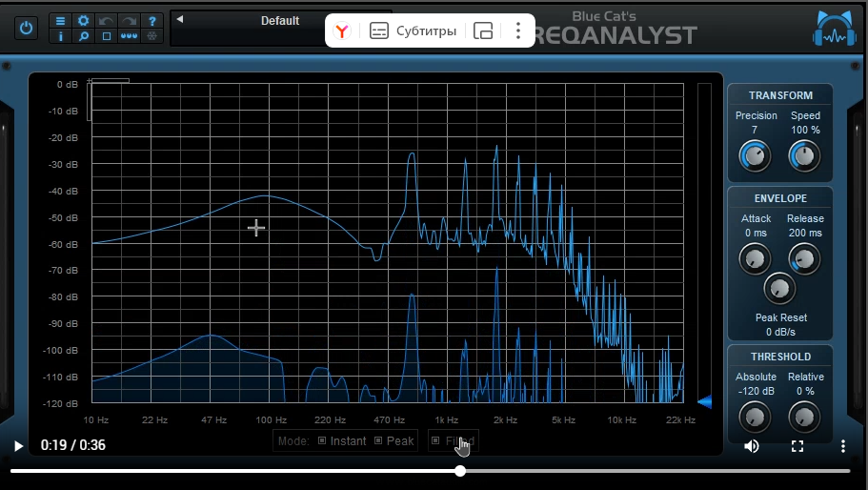Click the video volume speaker icon
The image size is (868, 490).
(x=751, y=446)
